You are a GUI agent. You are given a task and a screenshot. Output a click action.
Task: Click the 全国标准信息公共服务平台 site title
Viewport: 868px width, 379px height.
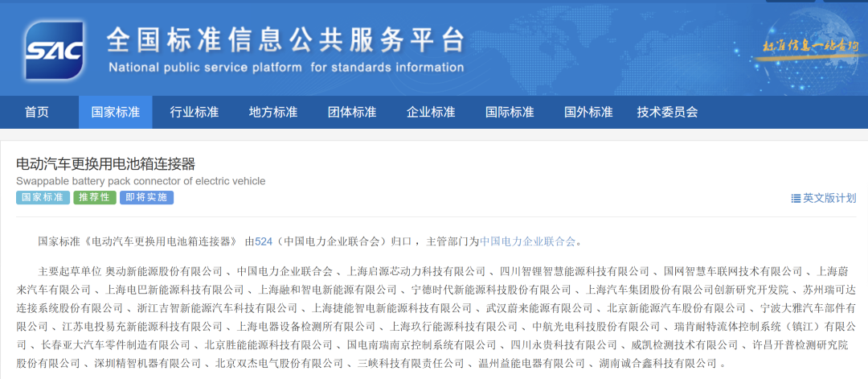click(285, 40)
